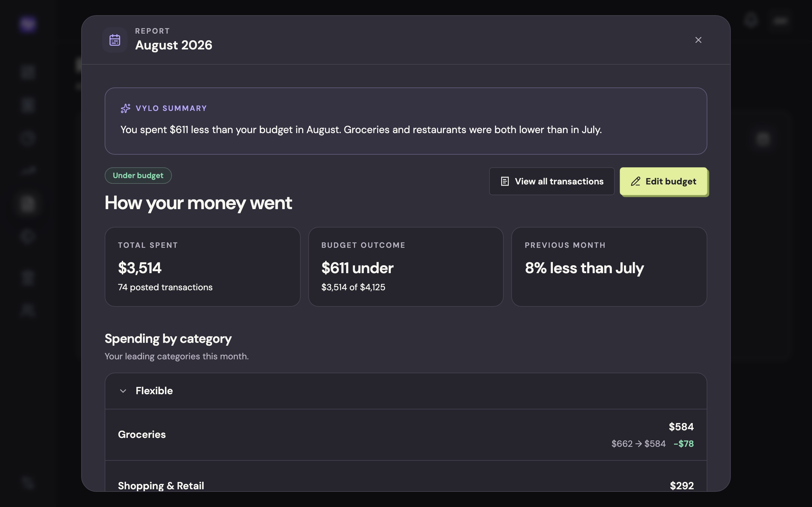Click the Under budget badge
This screenshot has height=507, width=812.
138,175
